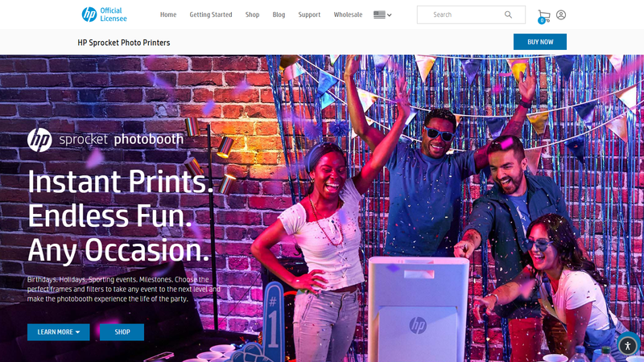
Task: Expand the Learn More dropdown button
Action: click(58, 332)
